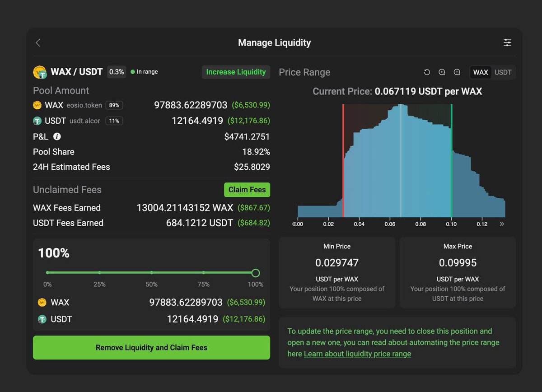Reset the price chart view

[426, 72]
